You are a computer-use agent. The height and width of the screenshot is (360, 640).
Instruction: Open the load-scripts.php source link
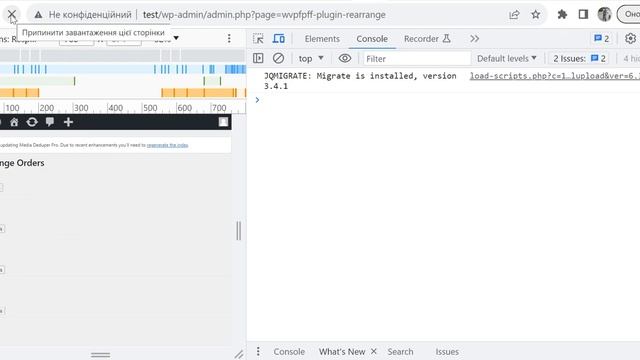pos(554,76)
